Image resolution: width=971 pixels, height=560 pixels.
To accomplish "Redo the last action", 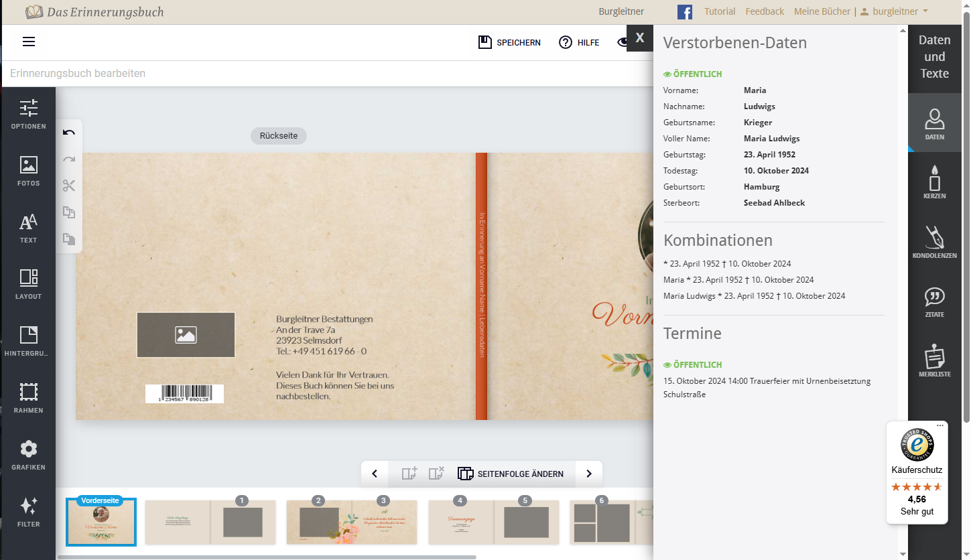I will click(69, 159).
